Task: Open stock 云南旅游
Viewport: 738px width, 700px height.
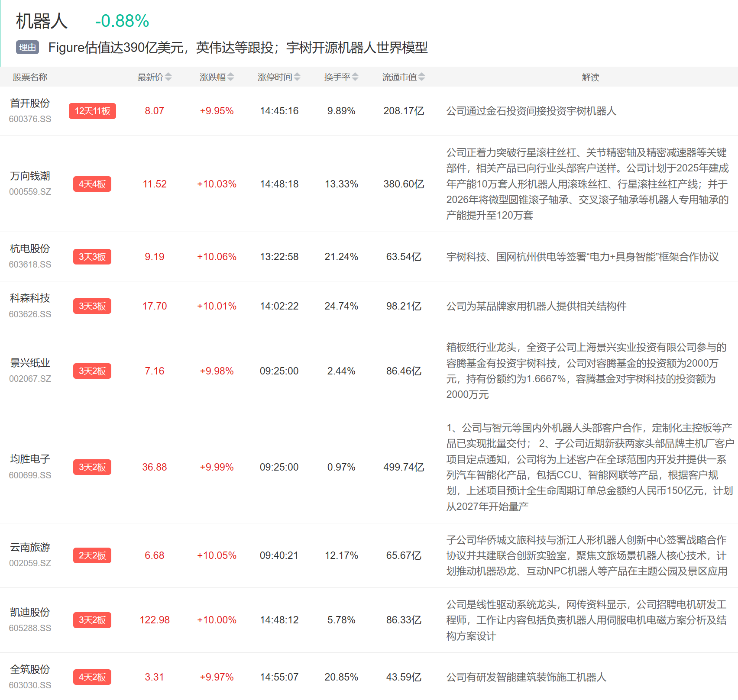Action: click(x=30, y=547)
